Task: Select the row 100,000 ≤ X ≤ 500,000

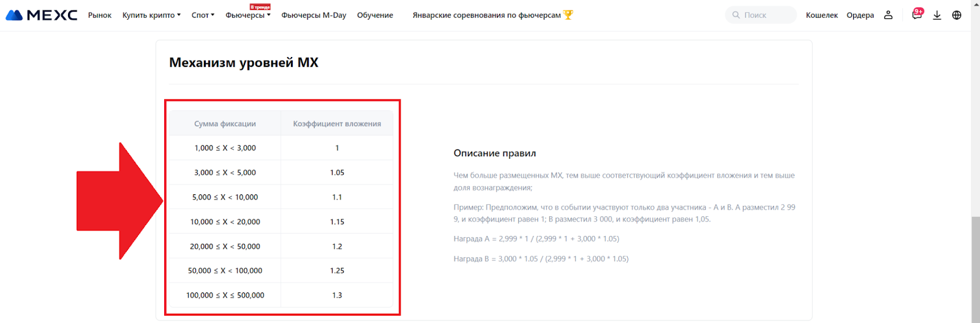Action: coord(281,295)
